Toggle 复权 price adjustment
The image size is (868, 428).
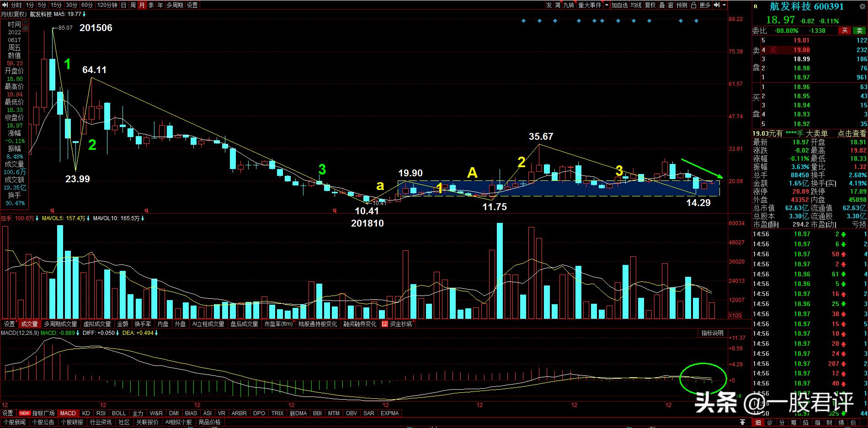point(650,5)
